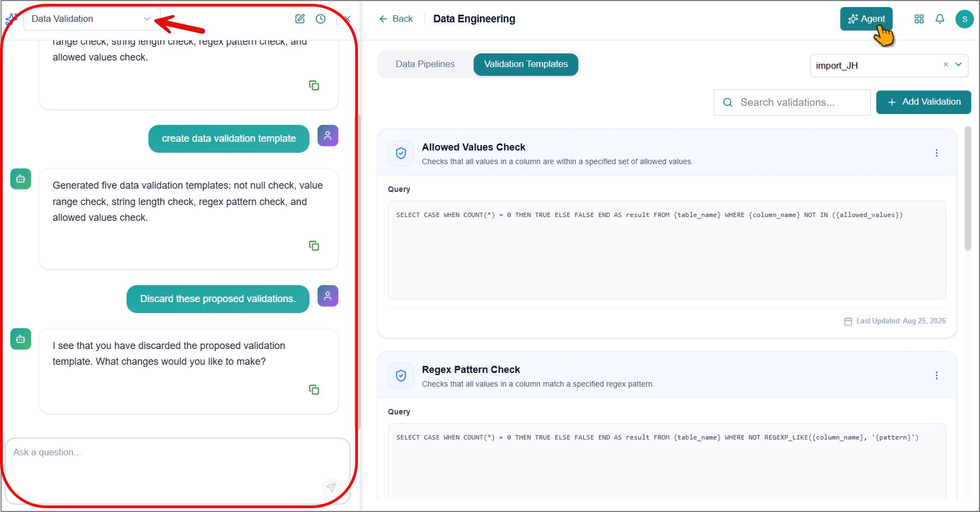980x512 pixels.
Task: Click the 'Discard these proposed validations.' message bubble
Action: click(218, 299)
